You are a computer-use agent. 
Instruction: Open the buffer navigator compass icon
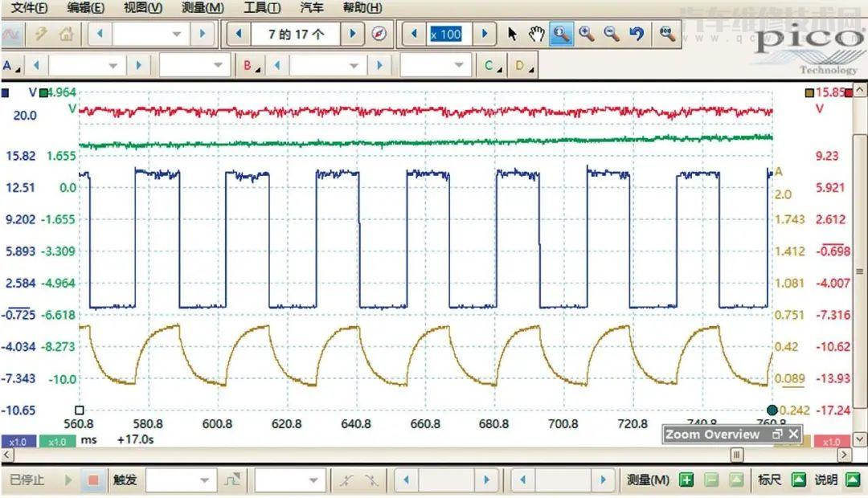click(379, 34)
